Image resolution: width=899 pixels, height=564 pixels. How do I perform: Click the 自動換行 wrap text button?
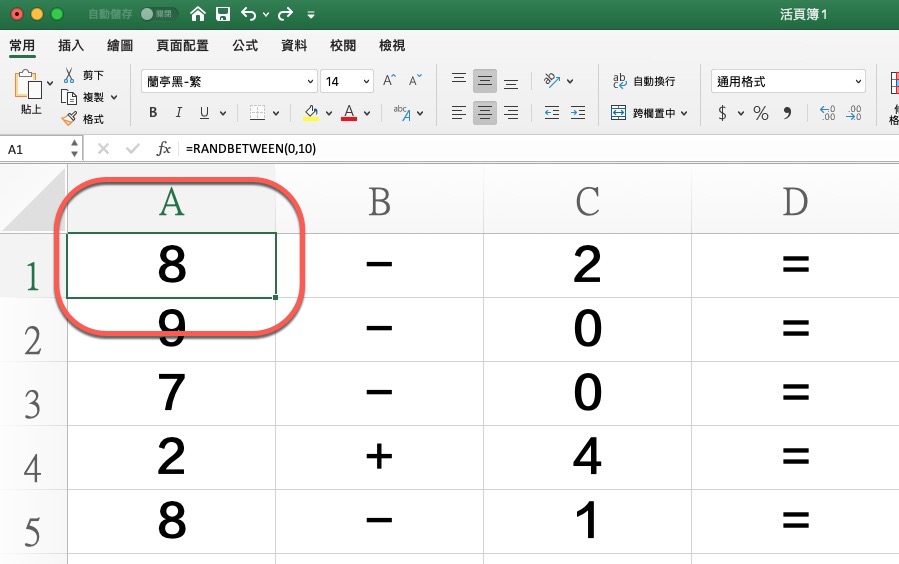pos(643,81)
